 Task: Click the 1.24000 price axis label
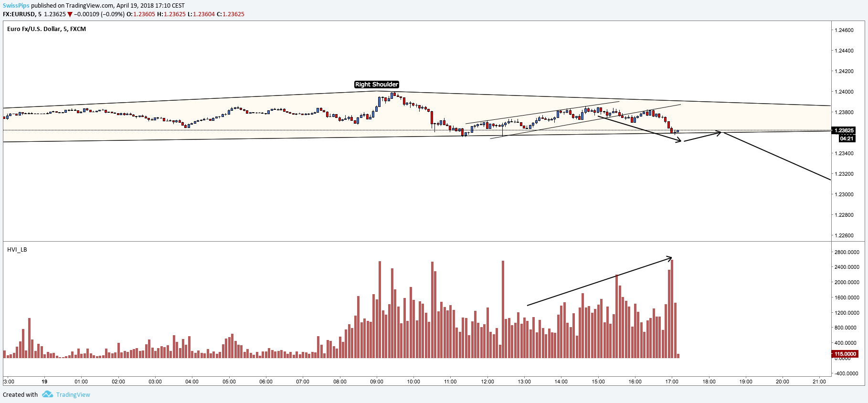[844, 92]
